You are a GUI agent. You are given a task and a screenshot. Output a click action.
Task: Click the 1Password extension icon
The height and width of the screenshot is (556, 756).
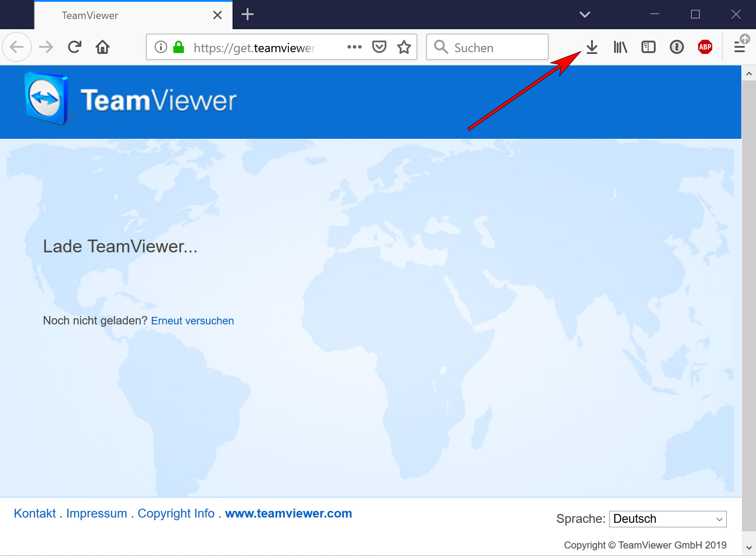(677, 47)
